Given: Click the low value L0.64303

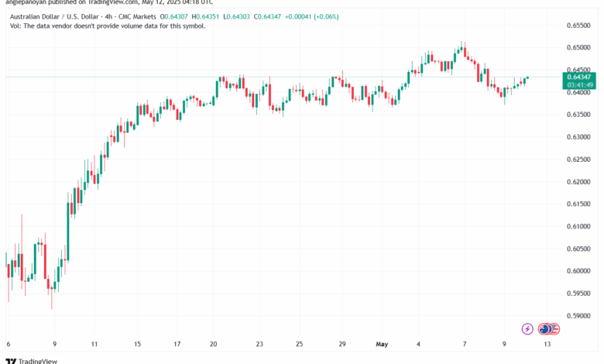Looking at the screenshot, I should [236, 17].
